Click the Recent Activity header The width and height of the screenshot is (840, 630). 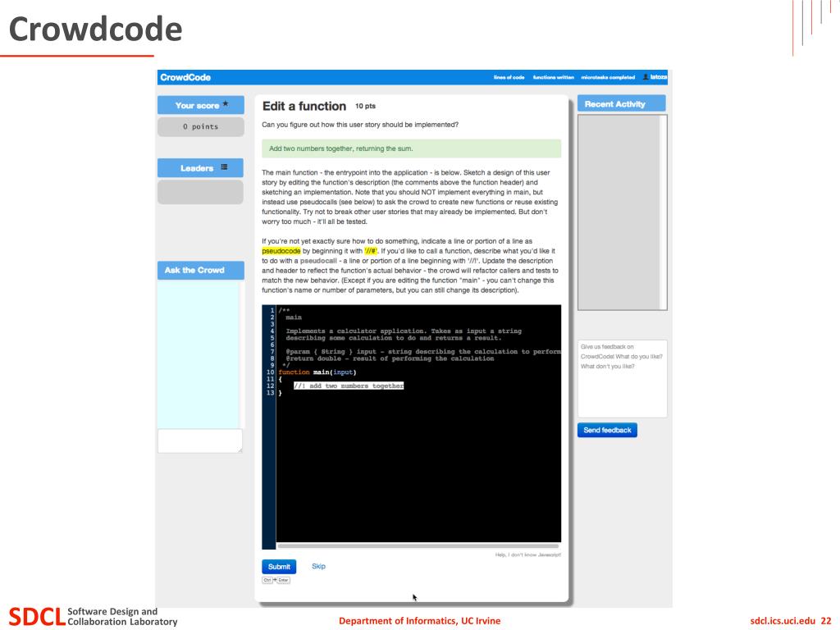(622, 104)
